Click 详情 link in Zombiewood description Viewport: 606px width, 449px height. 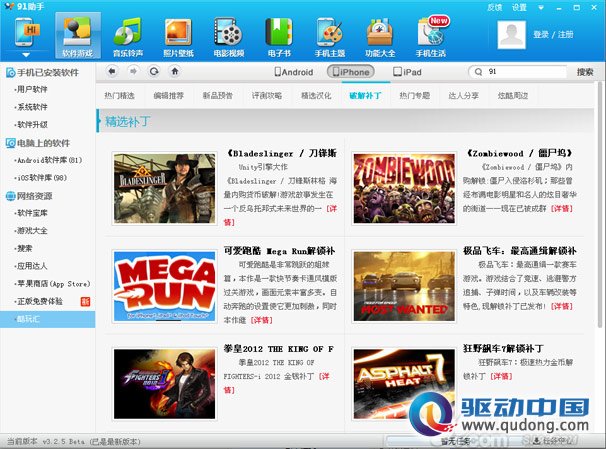pyautogui.click(x=562, y=209)
